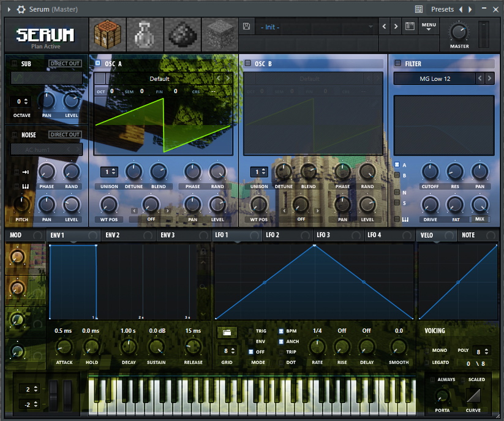Click the portamento CURVE shape icon
This screenshot has width=504, height=421.
473,396
